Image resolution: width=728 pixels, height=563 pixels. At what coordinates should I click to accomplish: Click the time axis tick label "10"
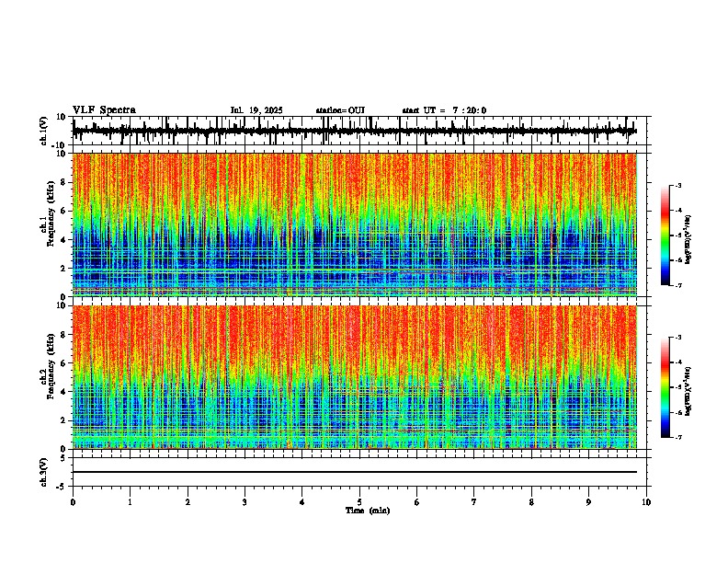pos(646,502)
